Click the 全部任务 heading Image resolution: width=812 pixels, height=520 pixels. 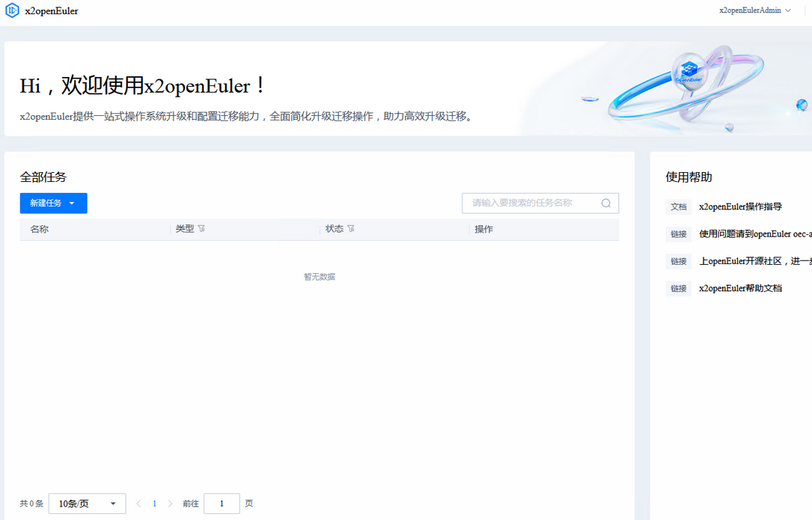click(x=43, y=177)
